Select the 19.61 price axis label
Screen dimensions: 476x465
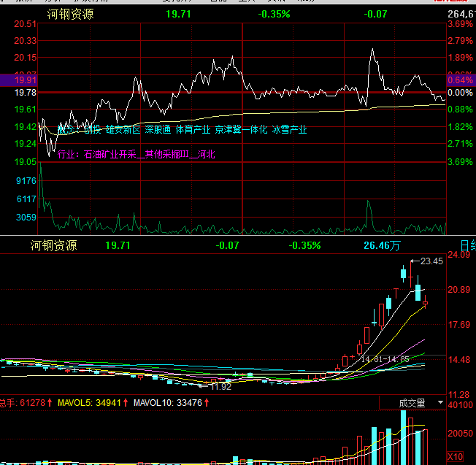click(26, 109)
